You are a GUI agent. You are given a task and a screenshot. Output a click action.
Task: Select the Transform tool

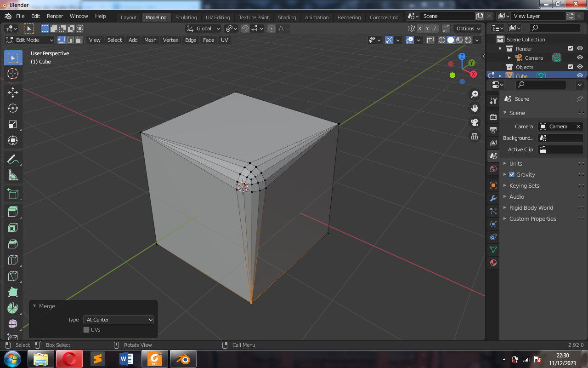(x=13, y=140)
